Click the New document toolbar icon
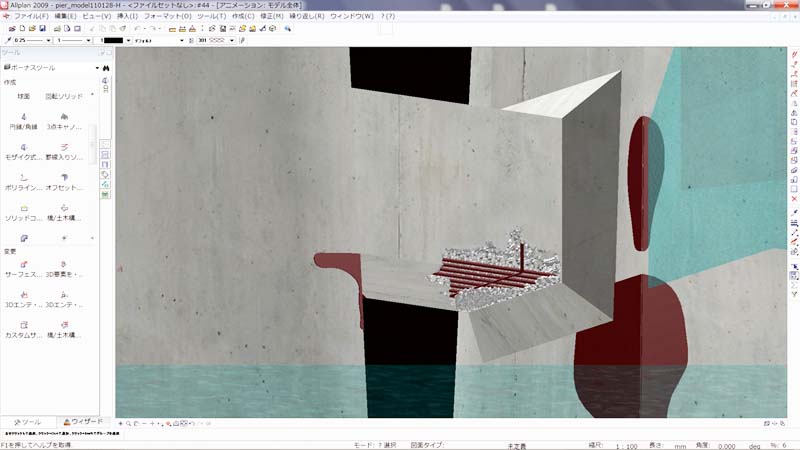Screen dimensions: 800x450 coord(22,29)
